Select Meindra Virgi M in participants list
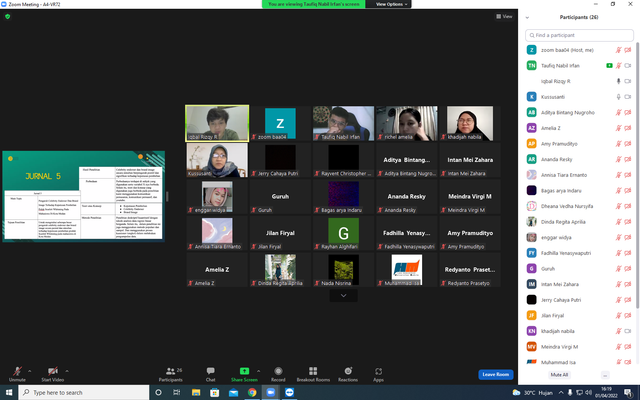 point(579,347)
